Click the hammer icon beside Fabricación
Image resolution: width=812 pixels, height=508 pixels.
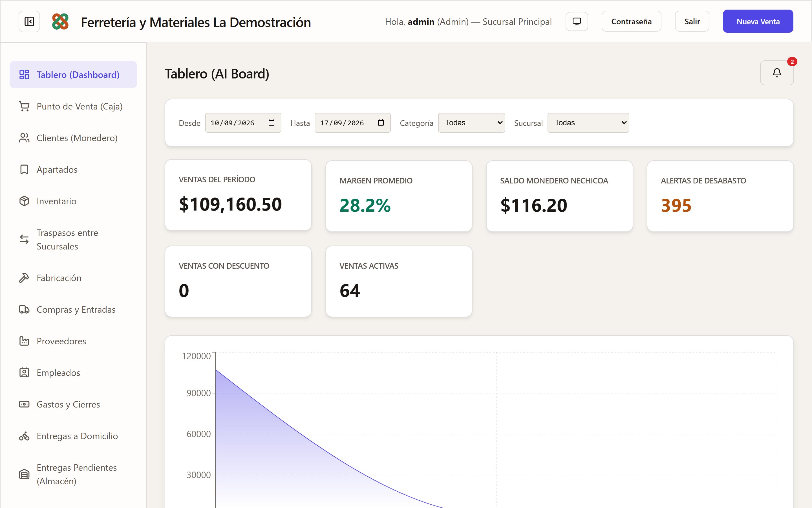click(24, 278)
